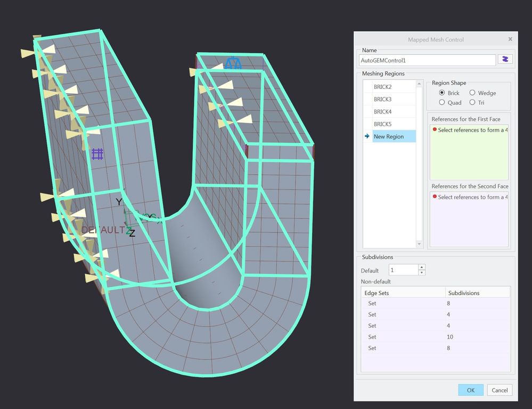
Task: Click the blue load icon atop the model
Action: click(x=233, y=64)
